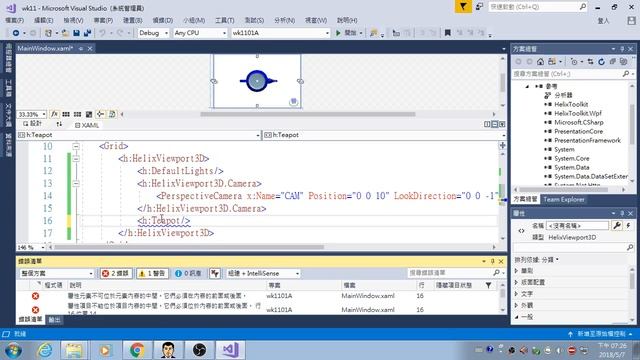Click the wrench properties icon
Viewport: 640px width, 360px height.
(617, 225)
